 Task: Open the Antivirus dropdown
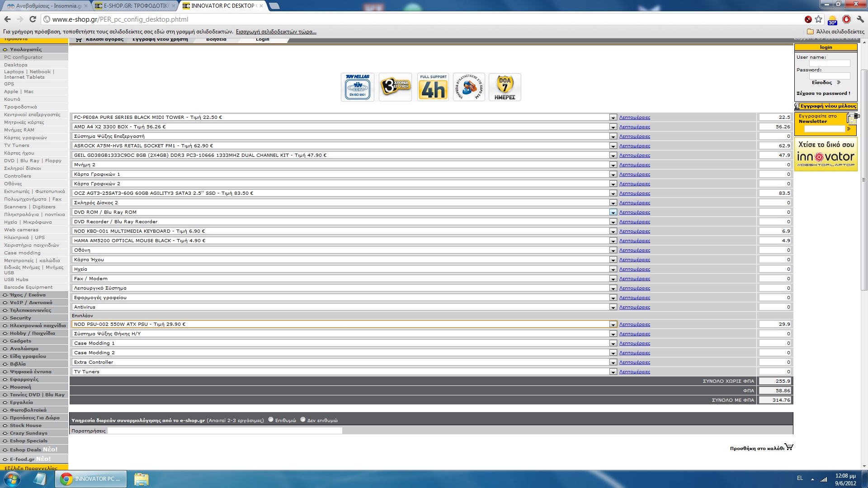tap(344, 307)
